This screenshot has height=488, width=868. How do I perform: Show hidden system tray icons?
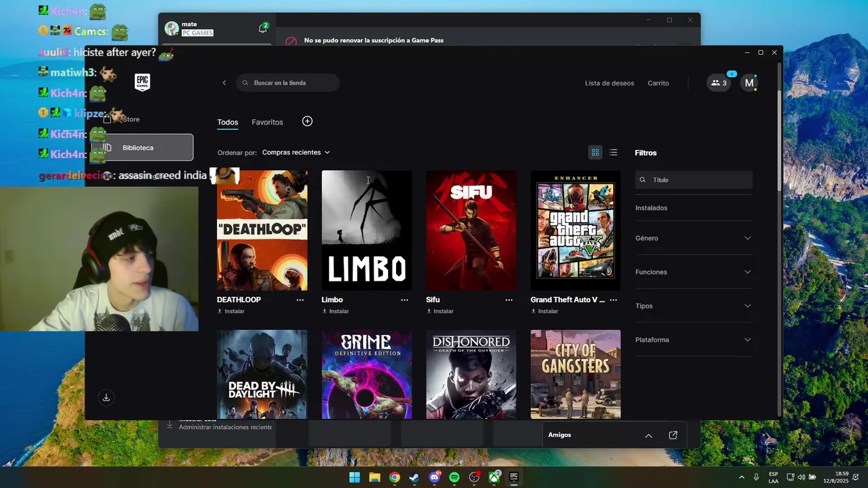[x=742, y=477]
